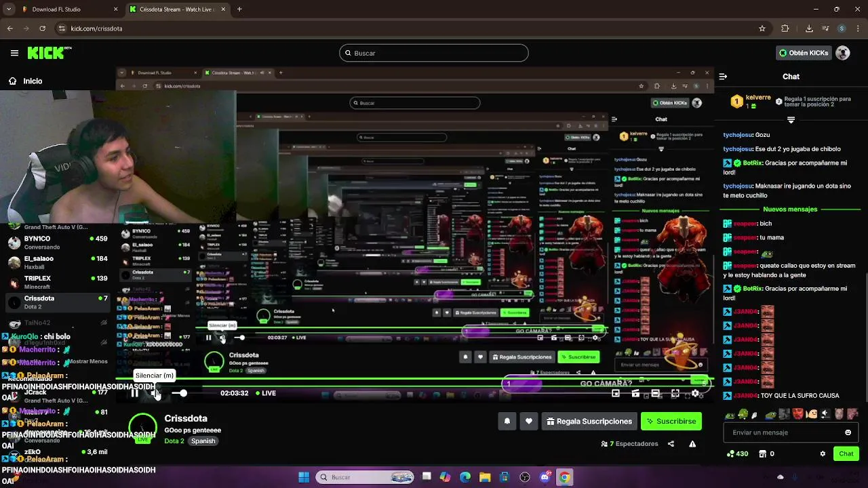Switch the player to fullscreen
The height and width of the screenshot is (488, 868).
click(x=675, y=393)
